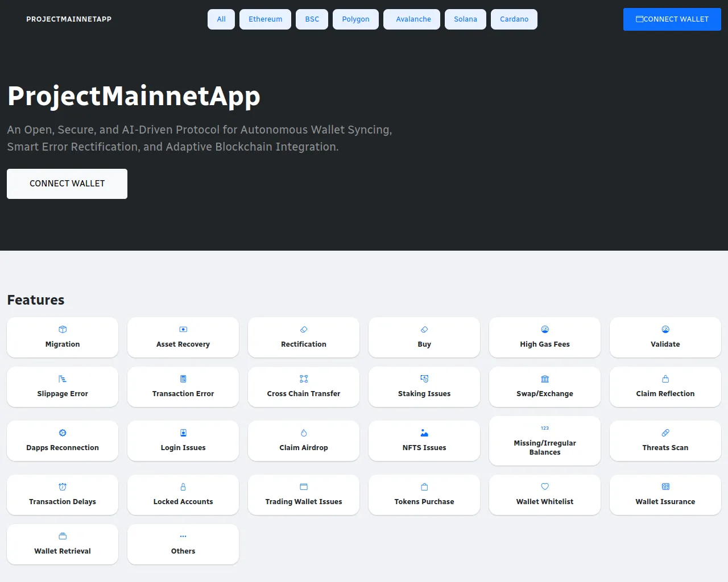The height and width of the screenshot is (582, 728).
Task: Click the Claim Airdrop droplet icon
Action: click(304, 433)
